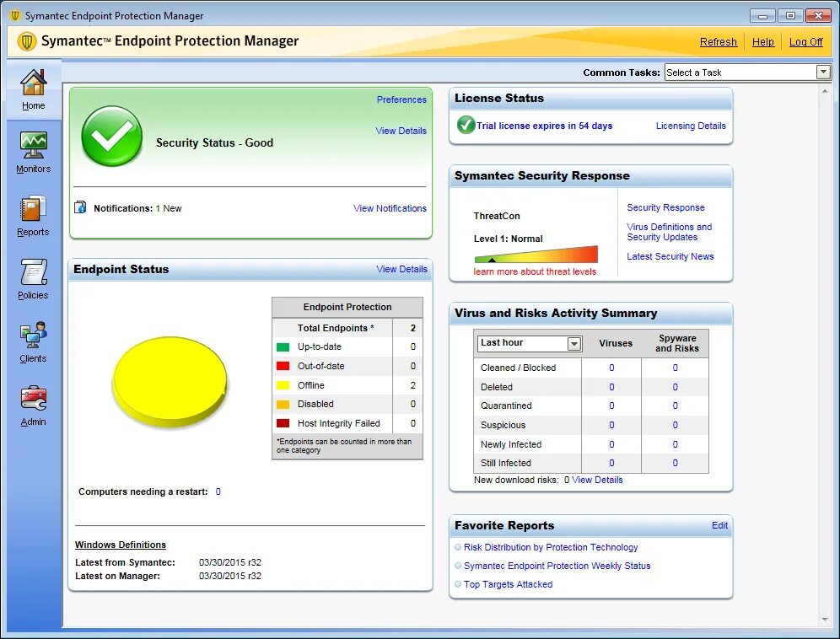This screenshot has height=639, width=840.
Task: Click View Details for new download risks
Action: click(597, 480)
